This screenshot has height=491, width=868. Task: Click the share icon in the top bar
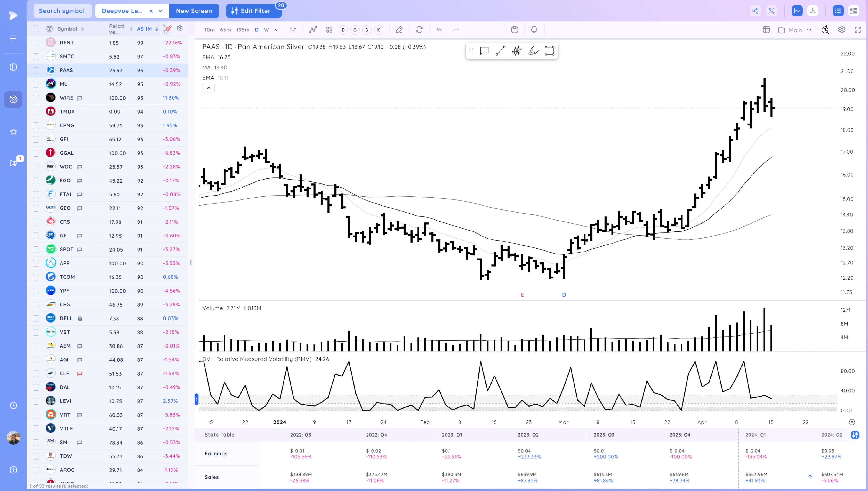click(x=755, y=11)
